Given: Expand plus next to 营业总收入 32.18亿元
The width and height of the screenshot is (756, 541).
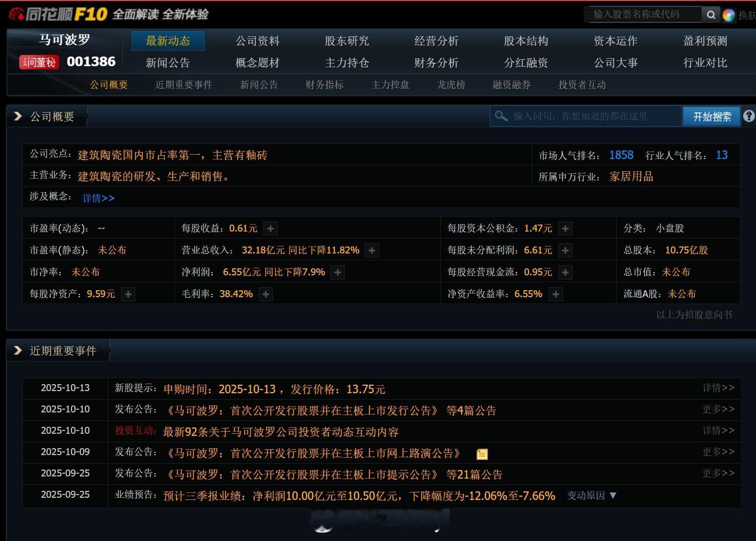Looking at the screenshot, I should pyautogui.click(x=372, y=251).
